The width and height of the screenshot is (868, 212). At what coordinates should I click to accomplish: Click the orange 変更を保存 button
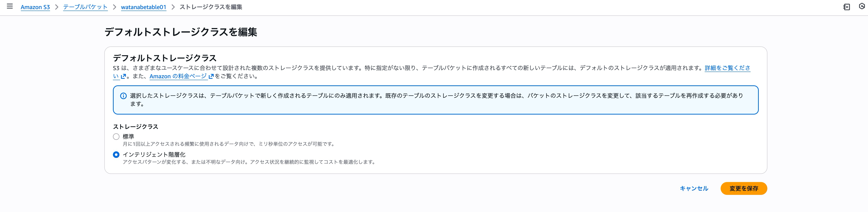tap(744, 188)
